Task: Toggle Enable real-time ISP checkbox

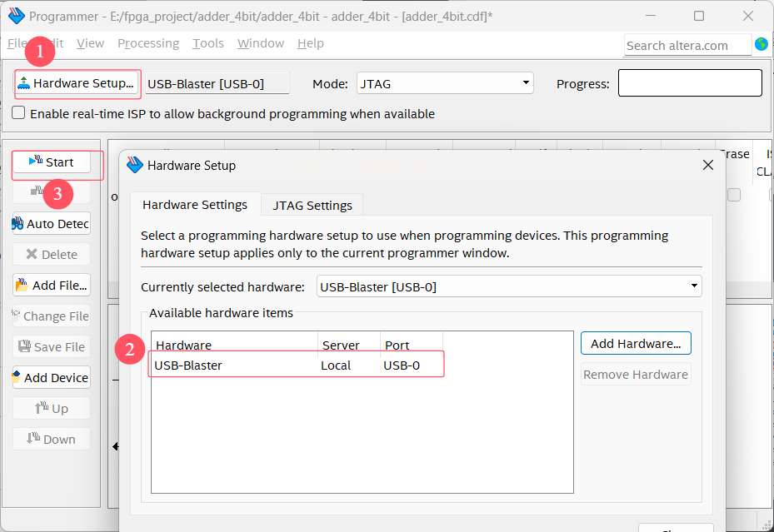Action: (18, 113)
